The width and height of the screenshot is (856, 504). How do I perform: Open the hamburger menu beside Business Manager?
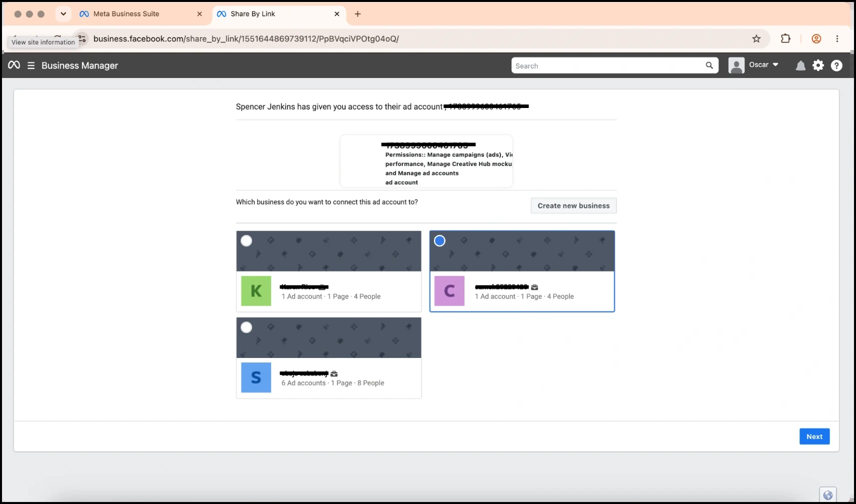31,65
